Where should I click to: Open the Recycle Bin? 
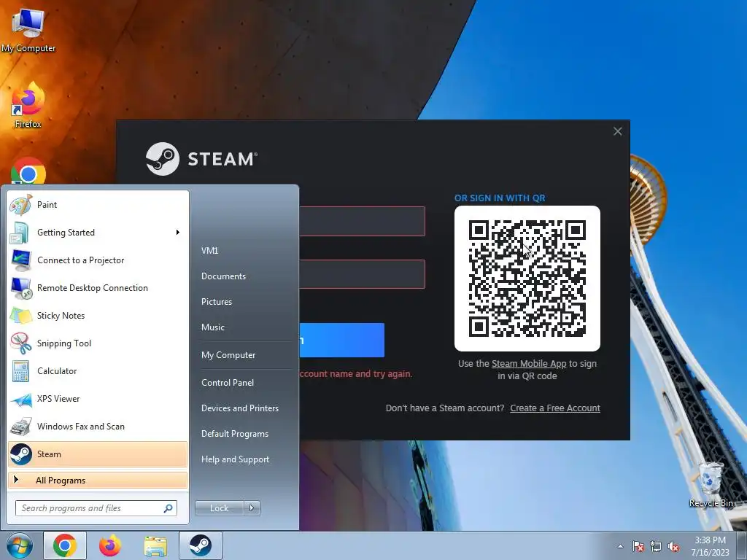pyautogui.click(x=711, y=485)
